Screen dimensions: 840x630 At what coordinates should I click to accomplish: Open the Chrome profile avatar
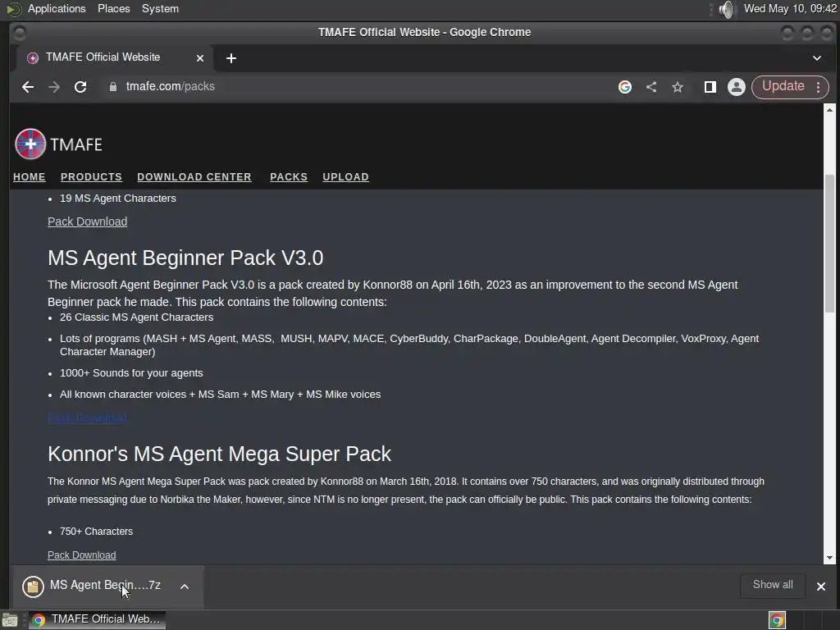pos(737,87)
